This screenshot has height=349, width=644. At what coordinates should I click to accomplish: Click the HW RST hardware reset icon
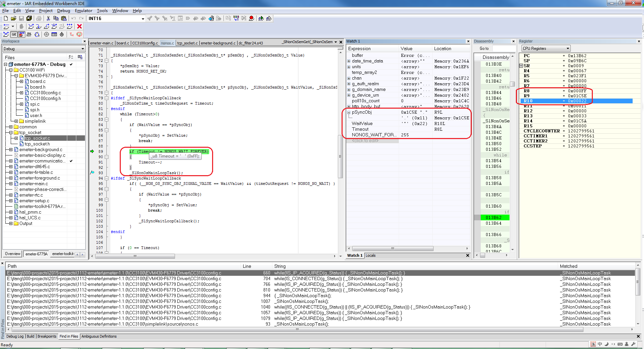point(29,34)
